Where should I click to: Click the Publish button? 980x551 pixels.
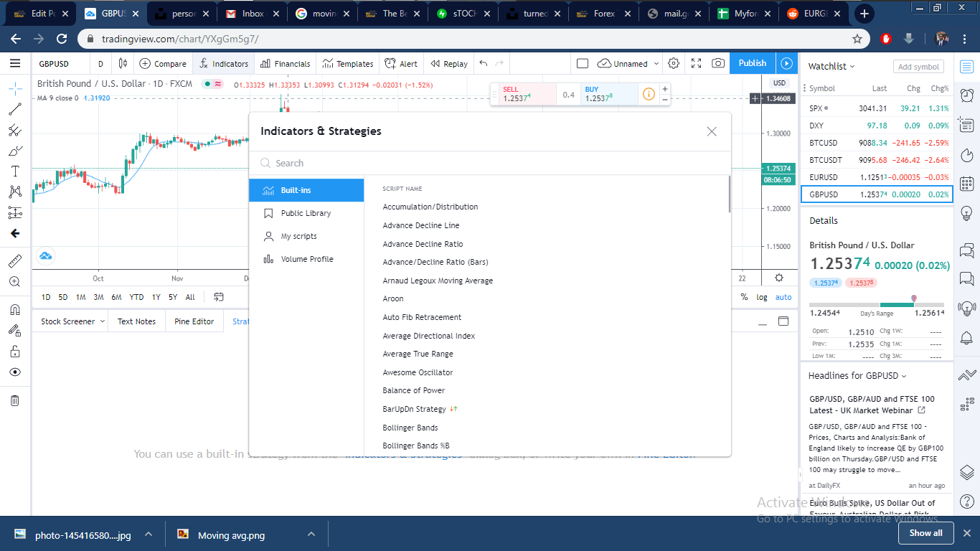pyautogui.click(x=752, y=63)
